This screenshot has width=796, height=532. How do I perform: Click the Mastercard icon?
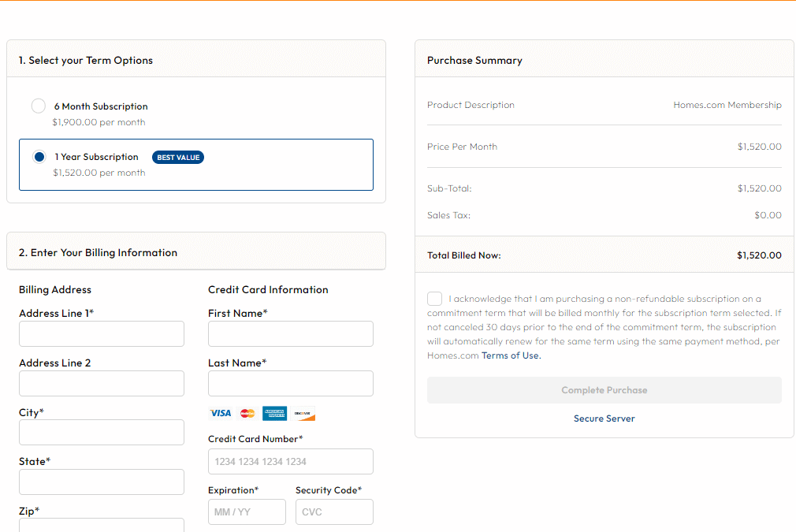247,413
